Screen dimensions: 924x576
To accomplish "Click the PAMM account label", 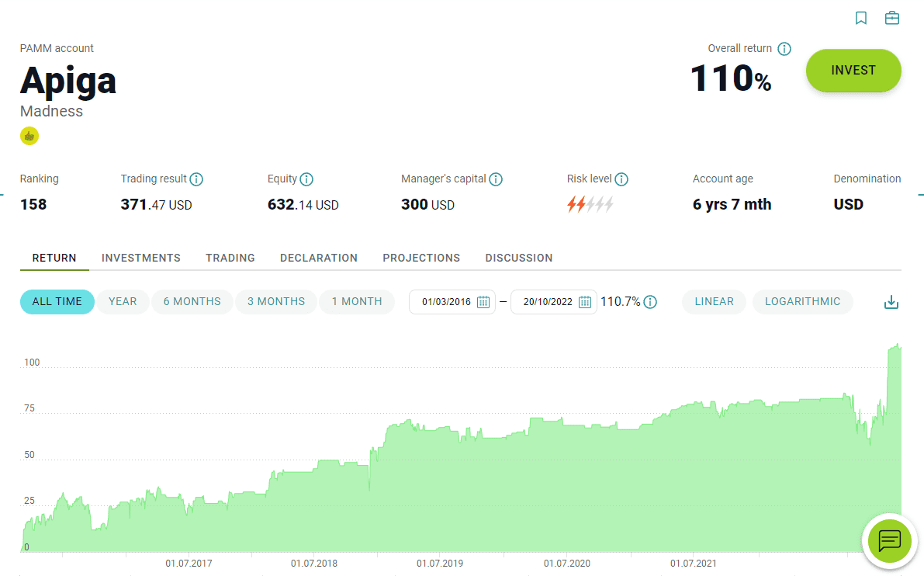I will (x=57, y=48).
